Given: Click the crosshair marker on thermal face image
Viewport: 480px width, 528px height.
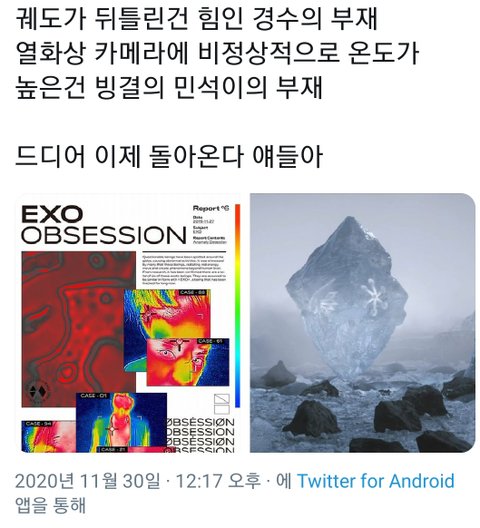Looking at the screenshot, I should coord(179,343).
